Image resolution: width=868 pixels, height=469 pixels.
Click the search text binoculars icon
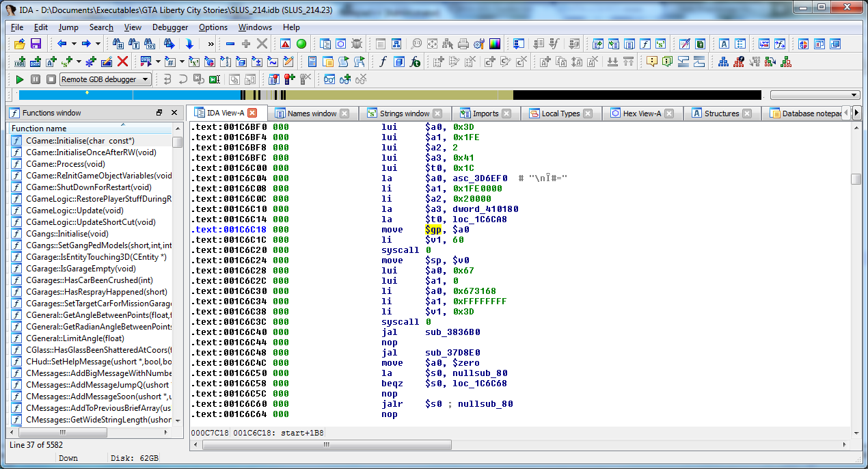(134, 44)
